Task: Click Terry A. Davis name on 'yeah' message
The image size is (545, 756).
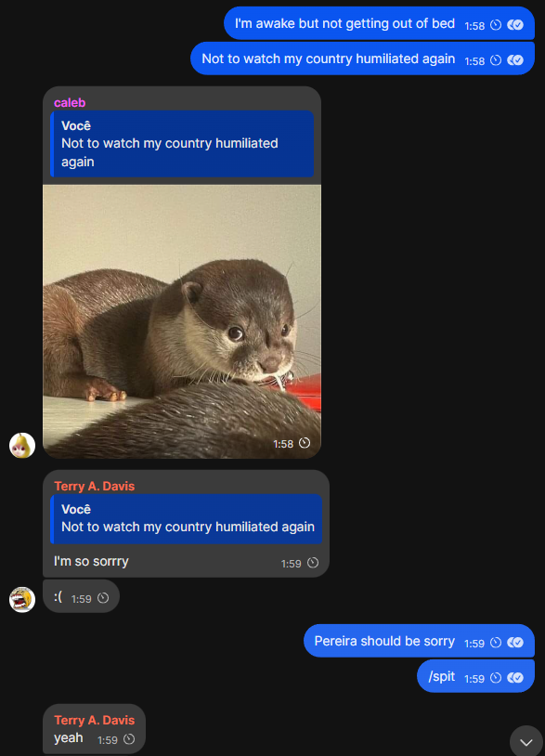Action: [x=95, y=720]
